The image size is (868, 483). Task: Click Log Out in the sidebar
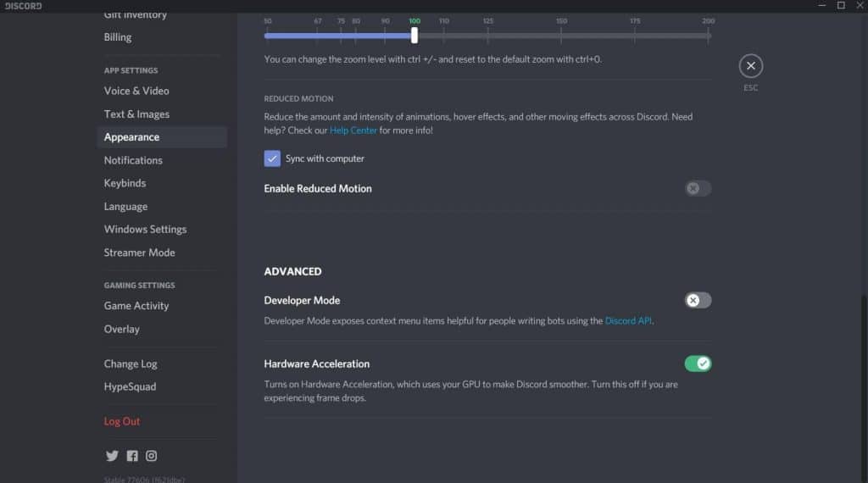pyautogui.click(x=122, y=421)
